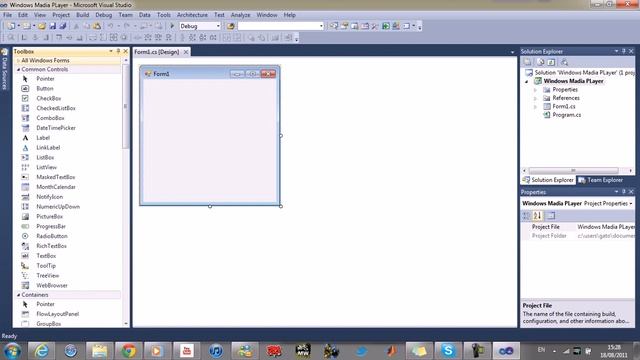
Task: Select the Form1.cs [Design] document tab
Action: pyautogui.click(x=157, y=52)
